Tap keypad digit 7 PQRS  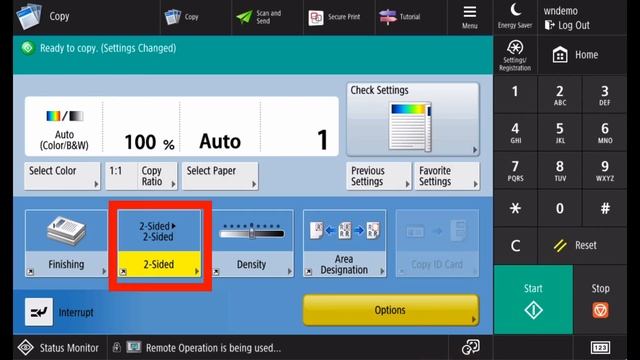[515, 170]
